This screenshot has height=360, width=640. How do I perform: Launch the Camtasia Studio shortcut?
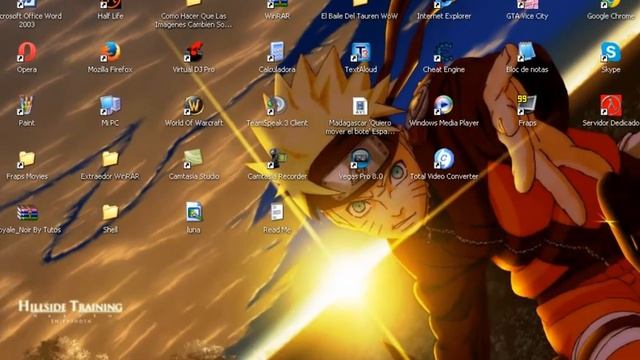[193, 159]
